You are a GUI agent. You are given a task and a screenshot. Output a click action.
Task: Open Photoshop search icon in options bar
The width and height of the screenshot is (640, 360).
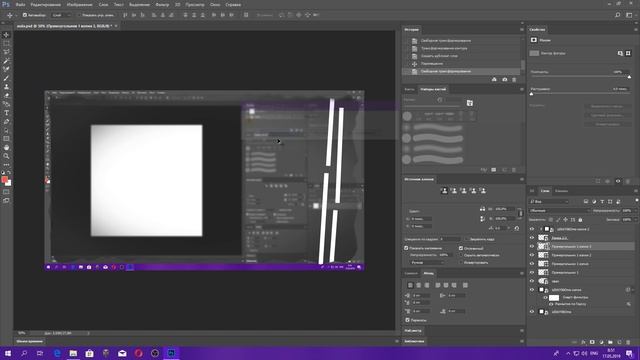pos(618,15)
